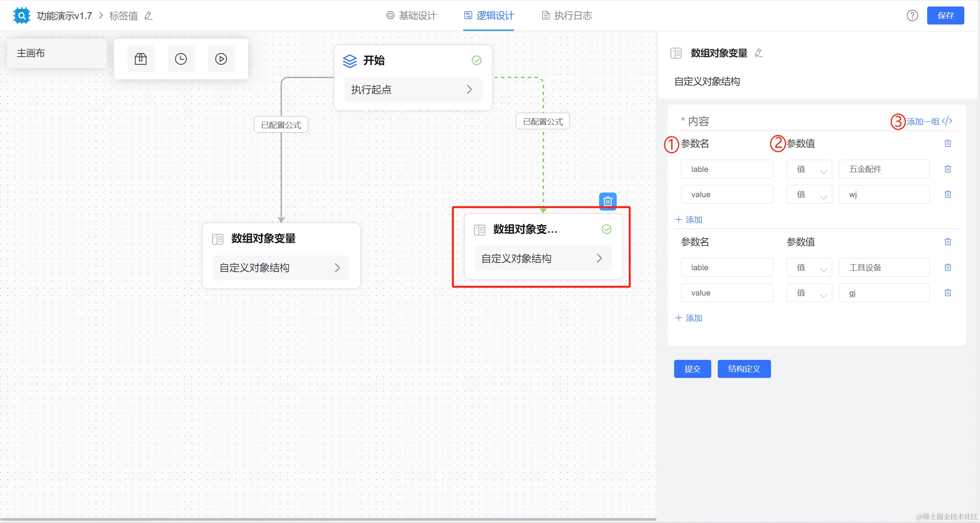Click blue trash icon above selected node

click(608, 201)
